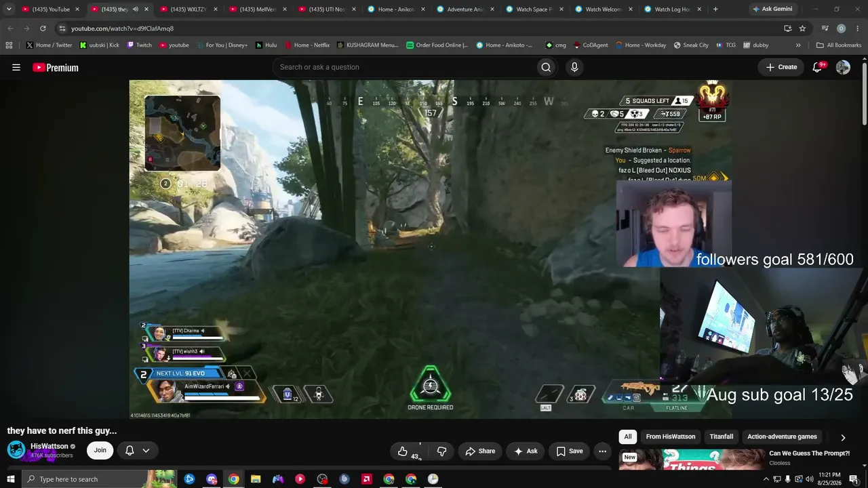Switch to the WXLTZY YouTube tab
Viewport: 868px width, 488px height.
coord(188,9)
